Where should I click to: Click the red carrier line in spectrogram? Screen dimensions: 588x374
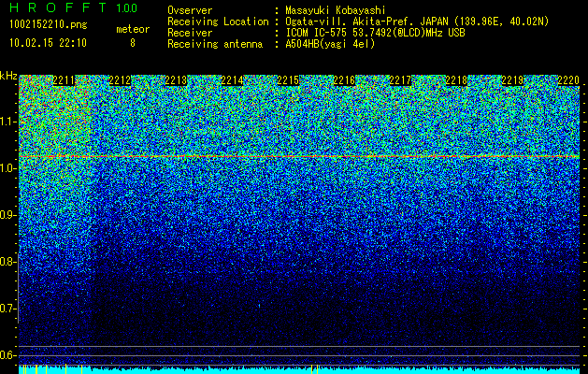click(299, 156)
